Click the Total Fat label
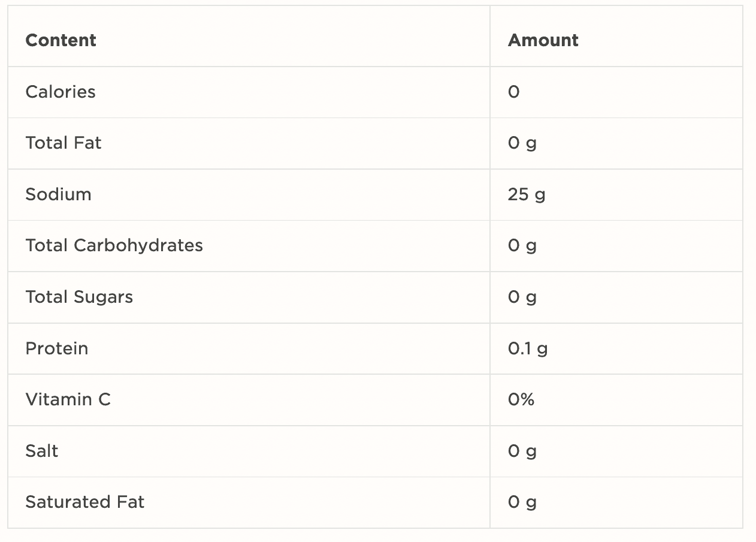This screenshot has height=542, width=756. click(x=63, y=143)
